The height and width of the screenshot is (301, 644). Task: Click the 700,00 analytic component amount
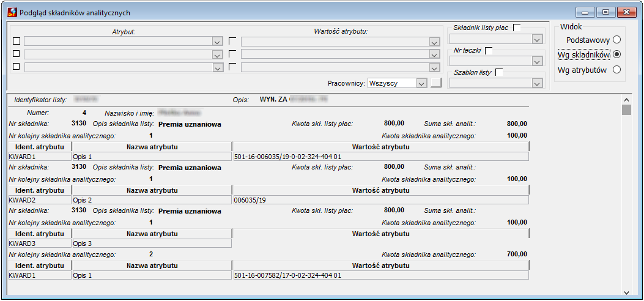click(x=517, y=254)
